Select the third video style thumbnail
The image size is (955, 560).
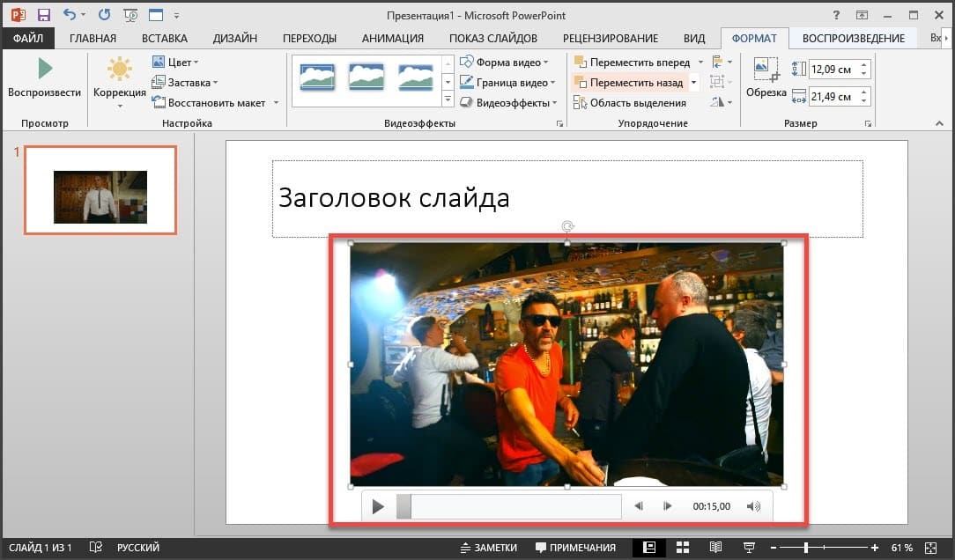[x=416, y=77]
